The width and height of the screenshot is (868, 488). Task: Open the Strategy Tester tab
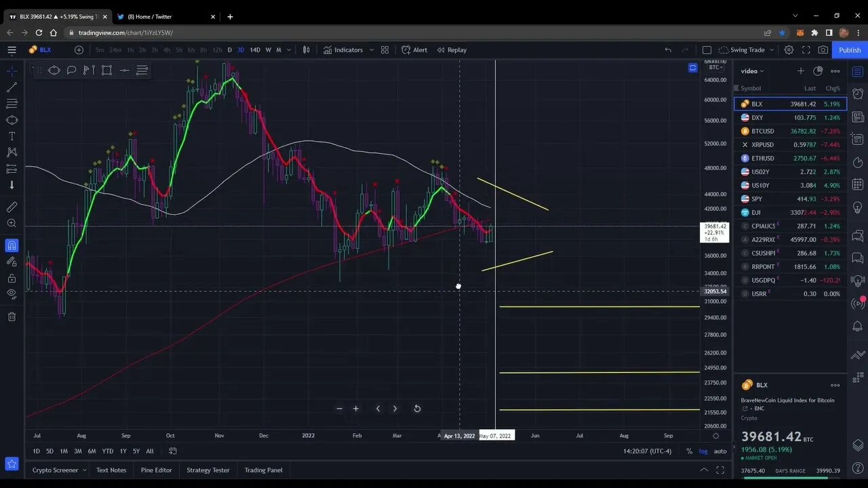pyautogui.click(x=208, y=470)
